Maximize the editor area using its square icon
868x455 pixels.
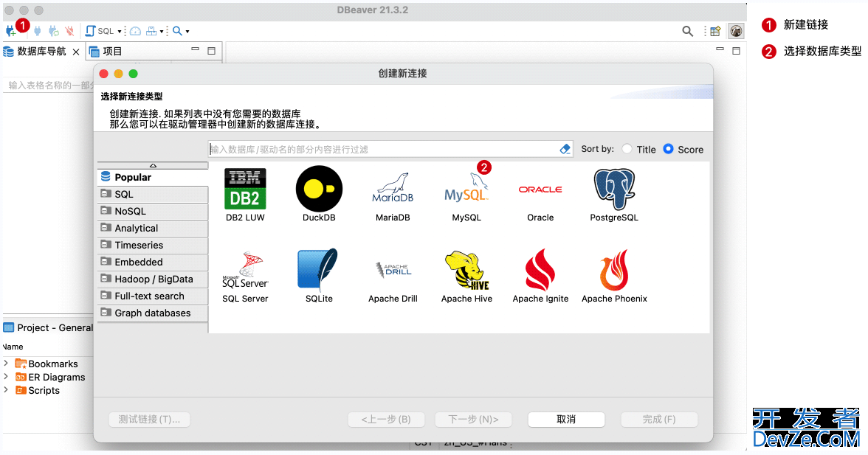tap(737, 51)
